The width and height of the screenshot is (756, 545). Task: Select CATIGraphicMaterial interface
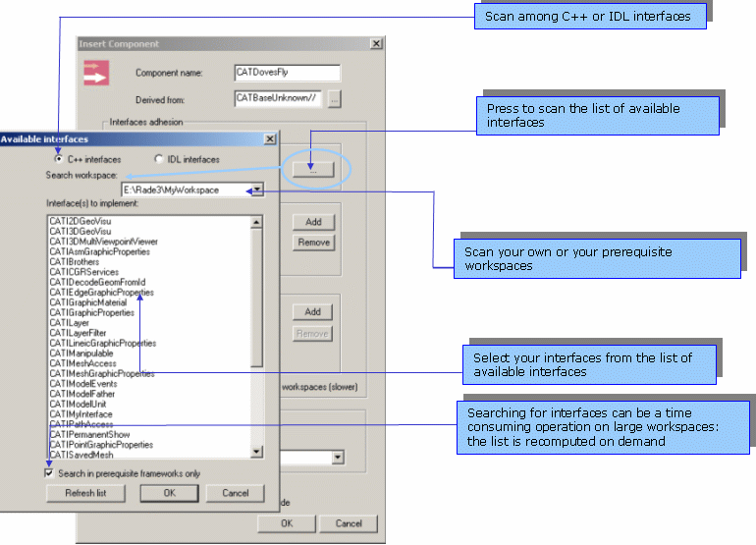point(88,302)
